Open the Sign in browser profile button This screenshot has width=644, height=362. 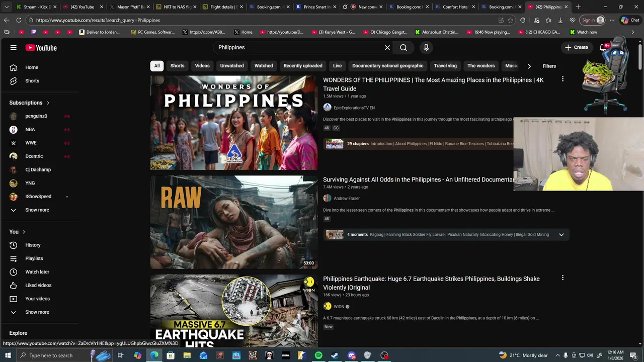pyautogui.click(x=593, y=20)
